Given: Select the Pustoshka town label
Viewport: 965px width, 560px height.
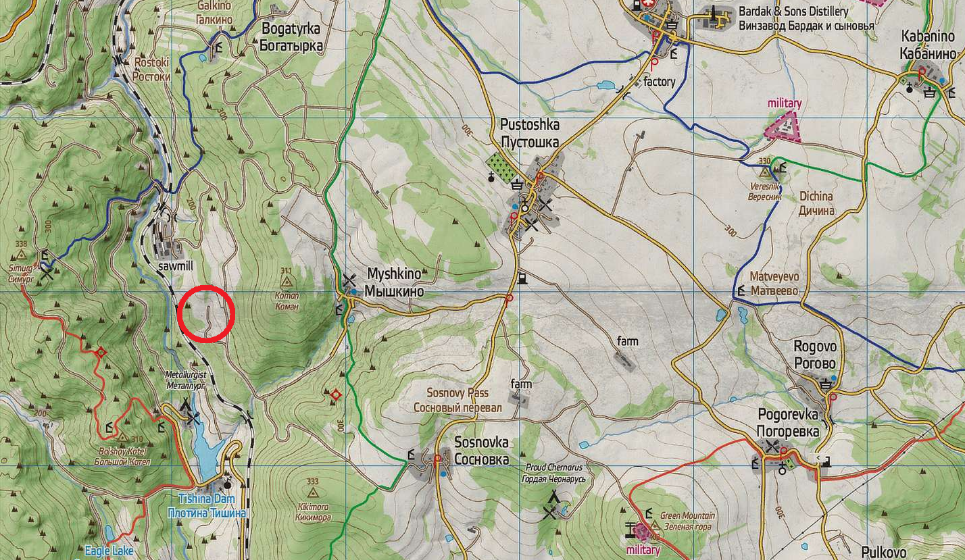Looking at the screenshot, I should 529,134.
